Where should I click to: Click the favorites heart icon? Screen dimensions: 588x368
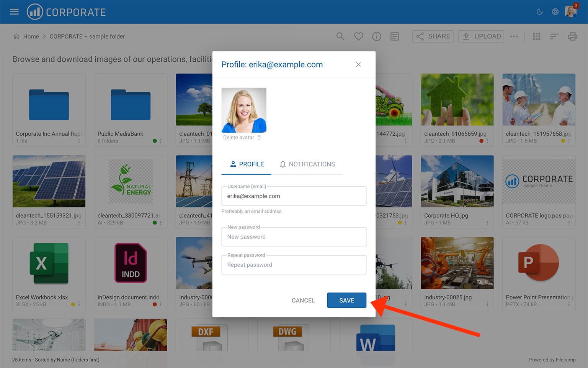click(x=358, y=36)
